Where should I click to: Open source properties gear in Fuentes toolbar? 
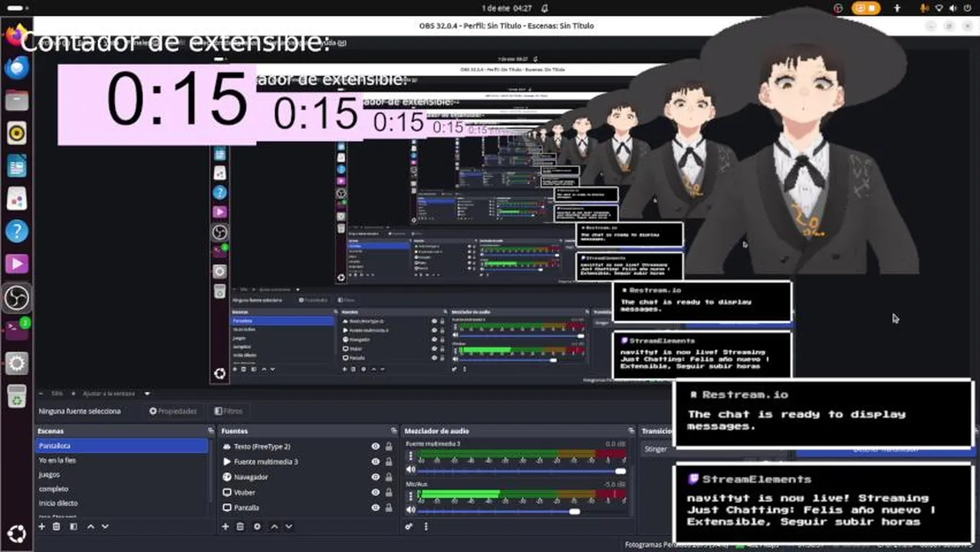point(257,527)
